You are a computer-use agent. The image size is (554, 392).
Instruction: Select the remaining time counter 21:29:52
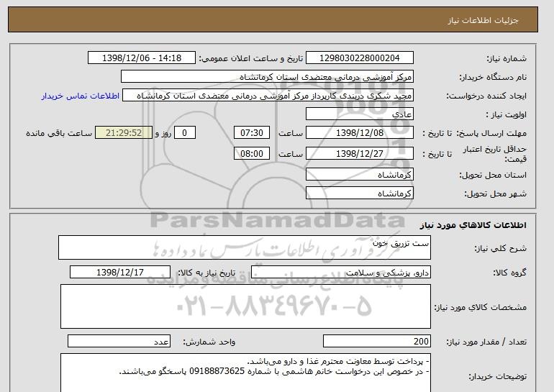[x=124, y=133]
